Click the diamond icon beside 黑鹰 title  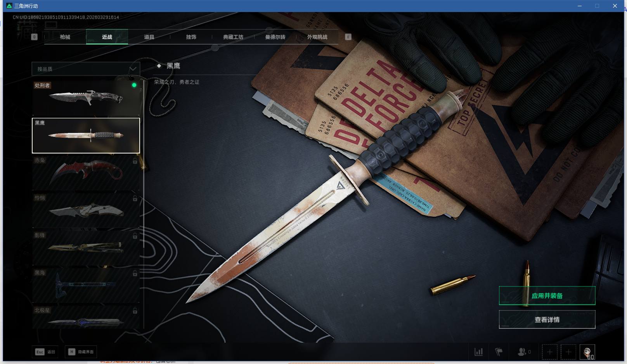coord(159,66)
